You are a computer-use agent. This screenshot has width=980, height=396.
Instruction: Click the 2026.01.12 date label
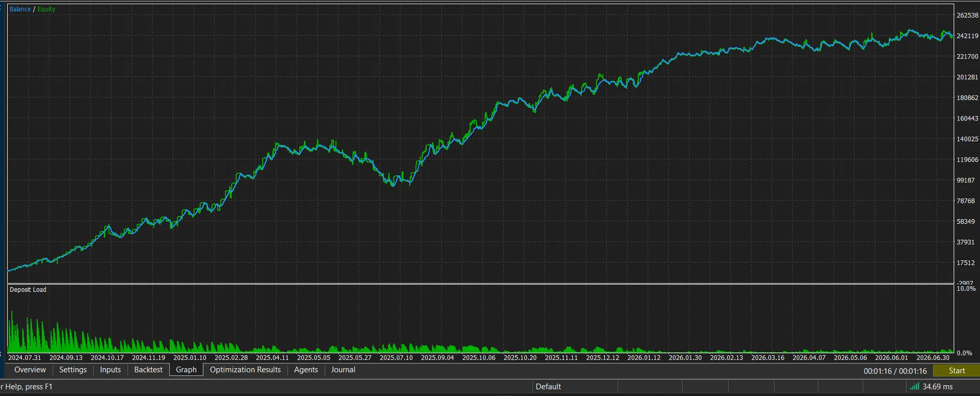644,357
